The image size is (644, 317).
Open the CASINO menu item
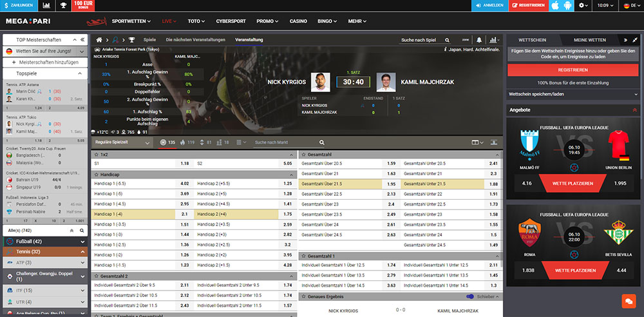[x=298, y=21]
